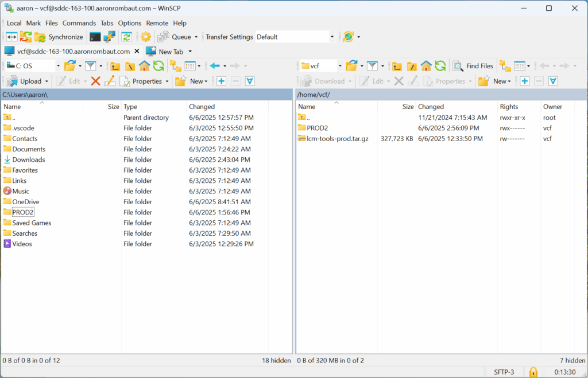Refresh the remote panel listing
Viewport: 588px width, 378px height.
(440, 66)
